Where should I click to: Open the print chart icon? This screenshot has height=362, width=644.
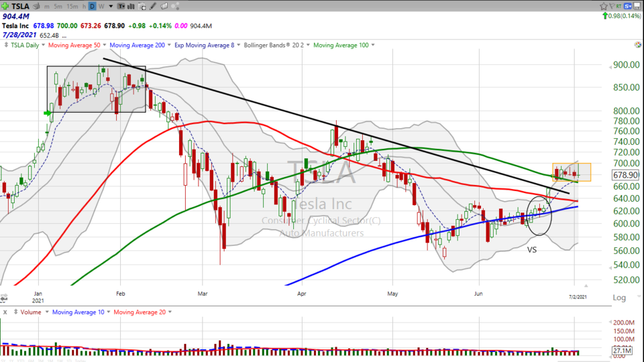(36, 6)
